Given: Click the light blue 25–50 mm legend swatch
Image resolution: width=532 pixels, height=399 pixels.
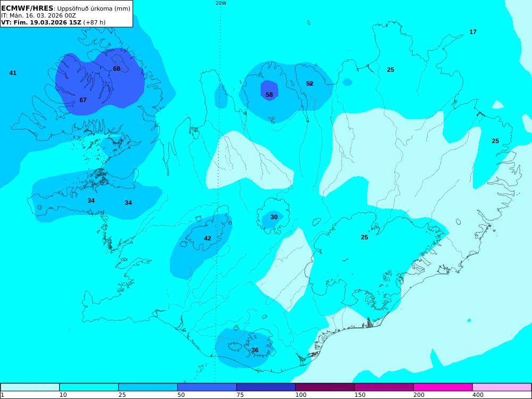Looking at the screenshot, I should (148, 387).
